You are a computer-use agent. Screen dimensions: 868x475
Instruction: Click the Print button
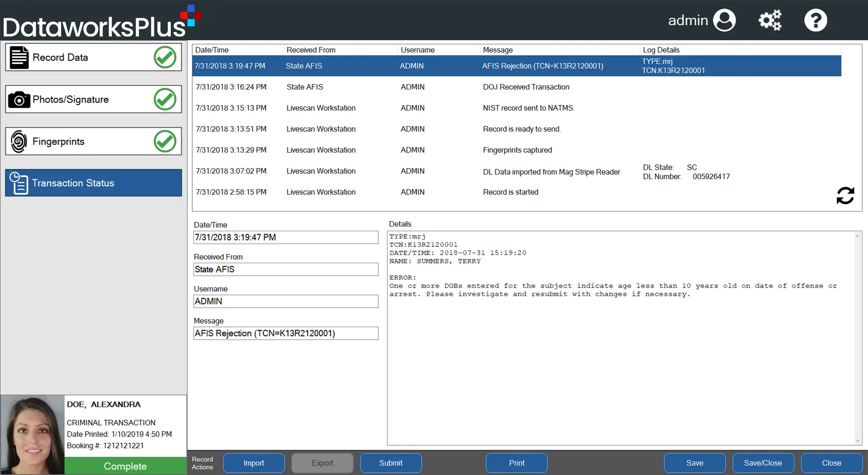516,463
